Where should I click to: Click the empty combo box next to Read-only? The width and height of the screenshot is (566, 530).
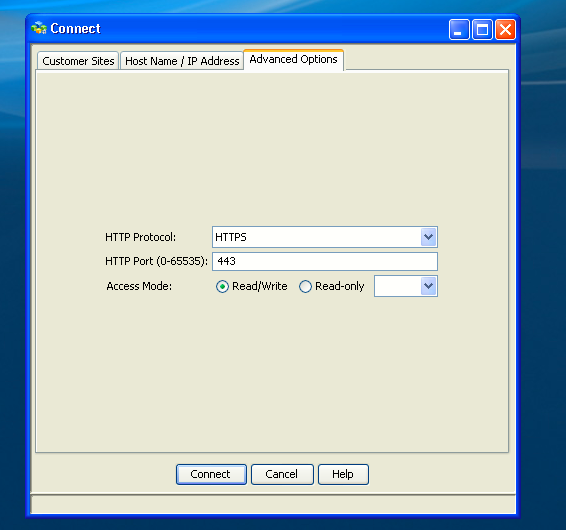pyautogui.click(x=397, y=286)
